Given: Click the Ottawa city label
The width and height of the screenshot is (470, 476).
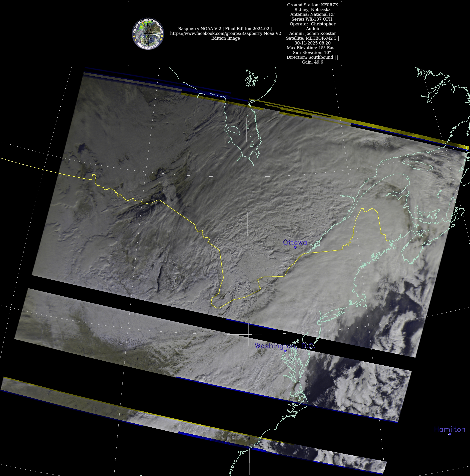Looking at the screenshot, I should (295, 242).
